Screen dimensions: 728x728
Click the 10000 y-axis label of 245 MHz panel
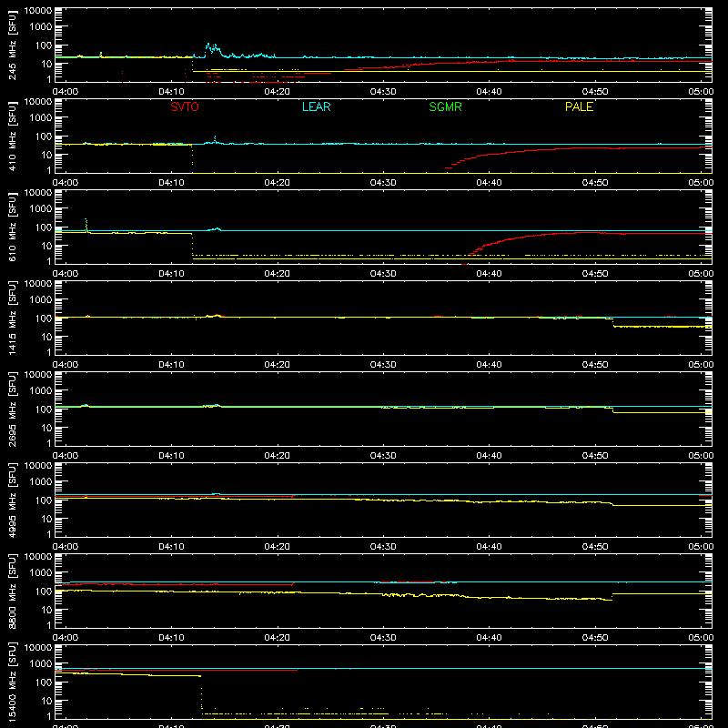(x=38, y=11)
